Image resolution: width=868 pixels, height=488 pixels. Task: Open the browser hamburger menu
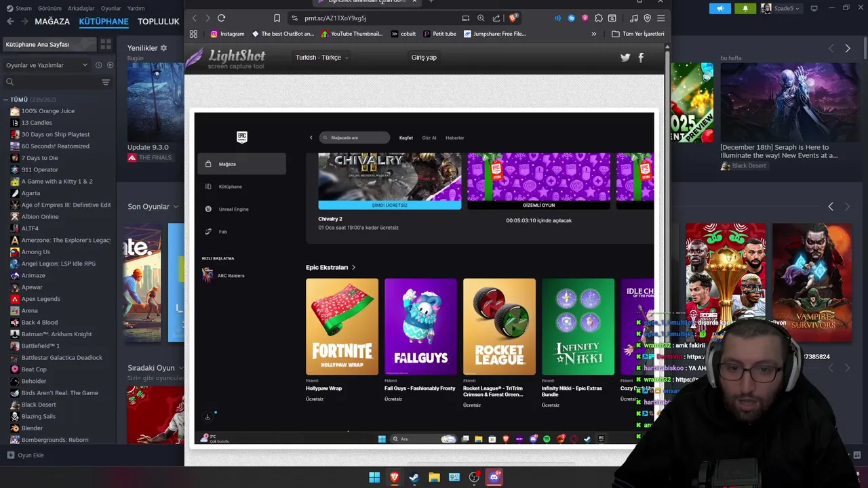click(660, 18)
